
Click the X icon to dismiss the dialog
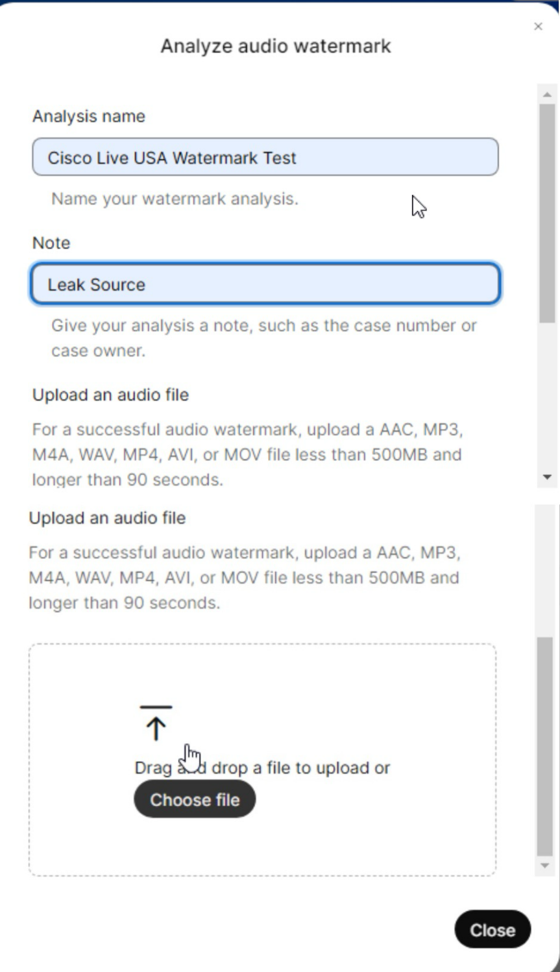538,27
